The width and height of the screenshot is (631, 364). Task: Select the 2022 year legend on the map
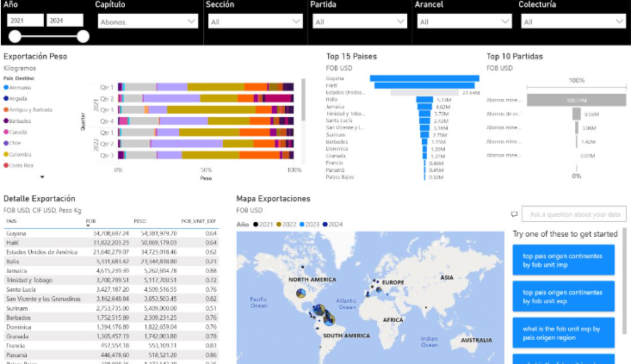[286, 225]
